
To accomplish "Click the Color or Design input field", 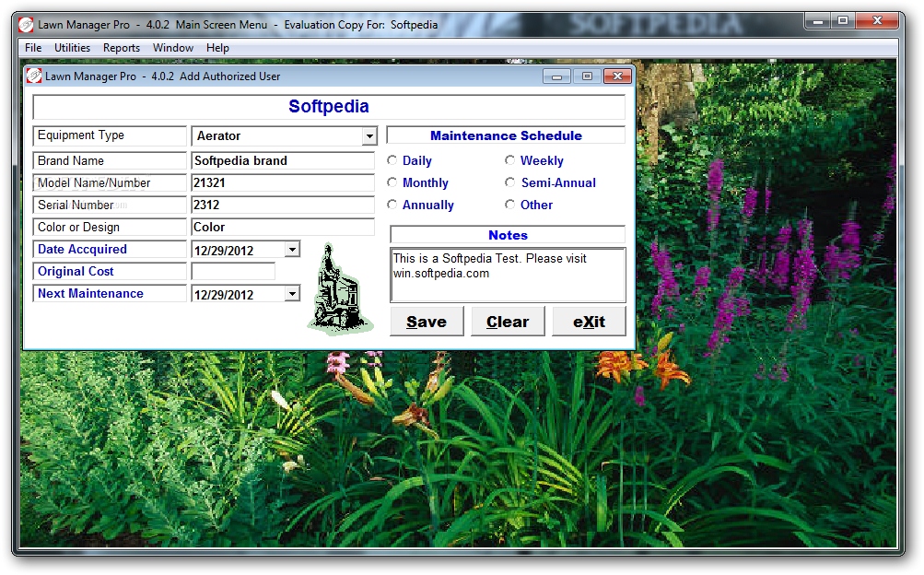I will tap(283, 227).
